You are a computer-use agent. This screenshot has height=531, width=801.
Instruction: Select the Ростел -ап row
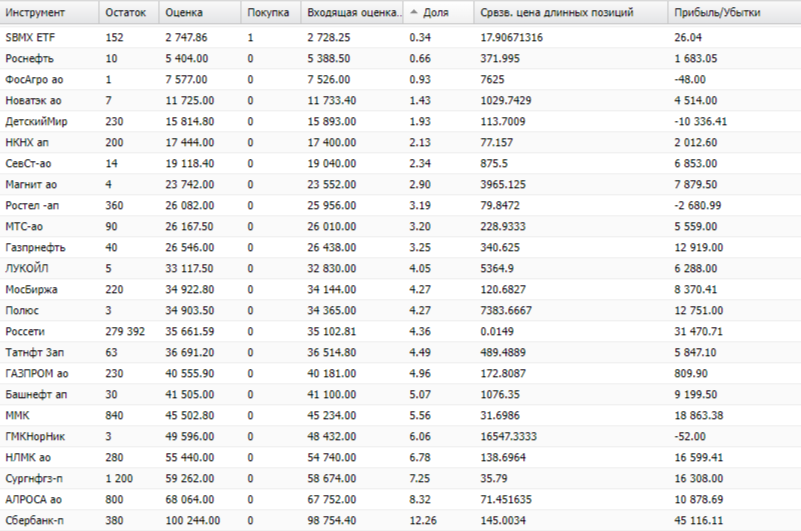pyautogui.click(x=400, y=205)
